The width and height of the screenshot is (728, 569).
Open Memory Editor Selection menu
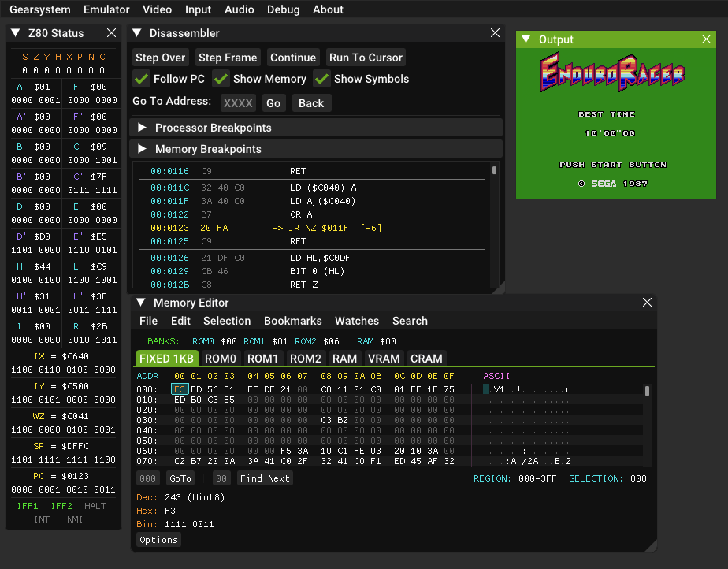tap(227, 321)
